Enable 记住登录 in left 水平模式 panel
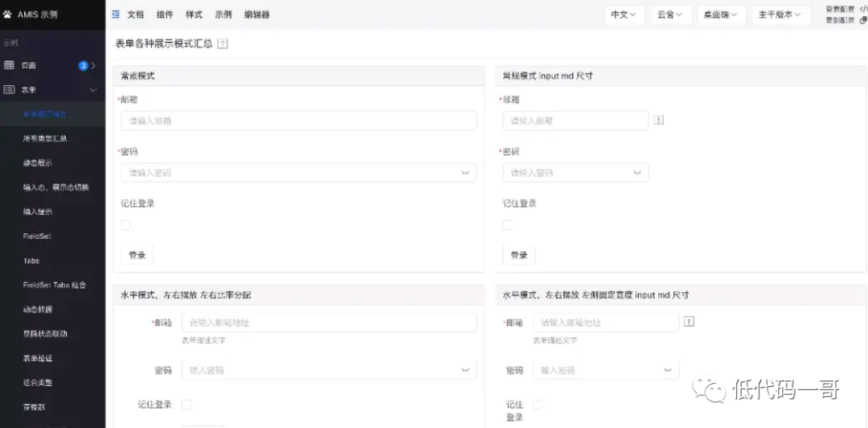This screenshot has height=428, width=868. coord(186,405)
